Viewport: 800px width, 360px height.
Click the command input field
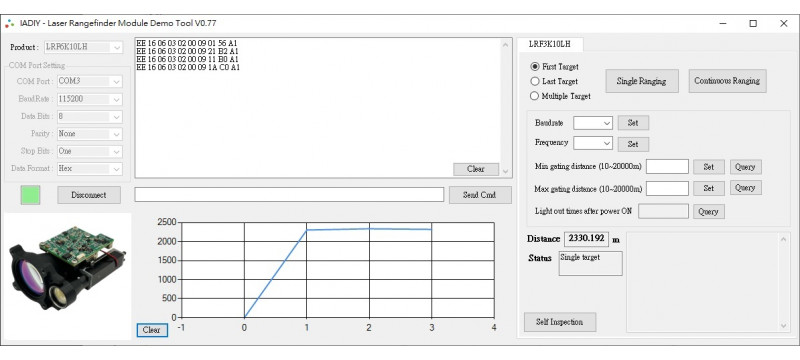(x=289, y=195)
